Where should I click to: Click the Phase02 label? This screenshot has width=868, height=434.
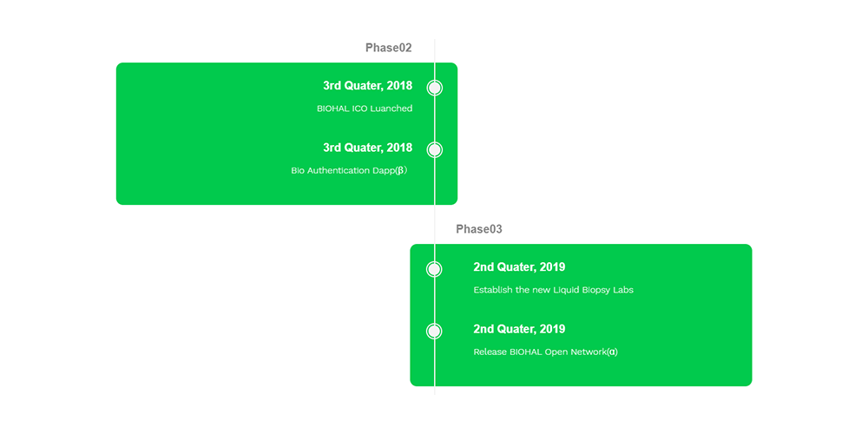(389, 48)
